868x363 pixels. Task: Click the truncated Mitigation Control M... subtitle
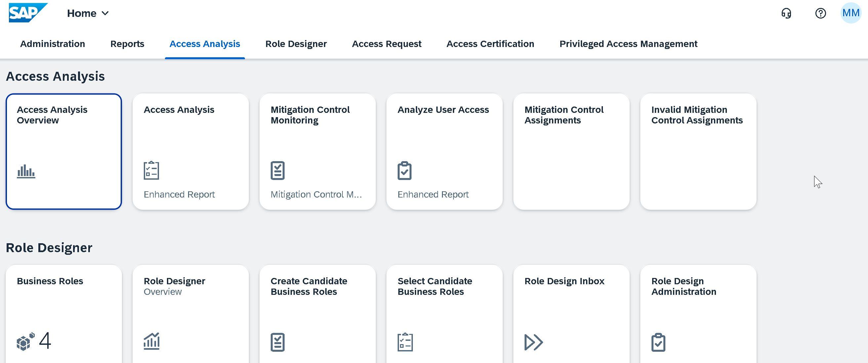tap(316, 195)
